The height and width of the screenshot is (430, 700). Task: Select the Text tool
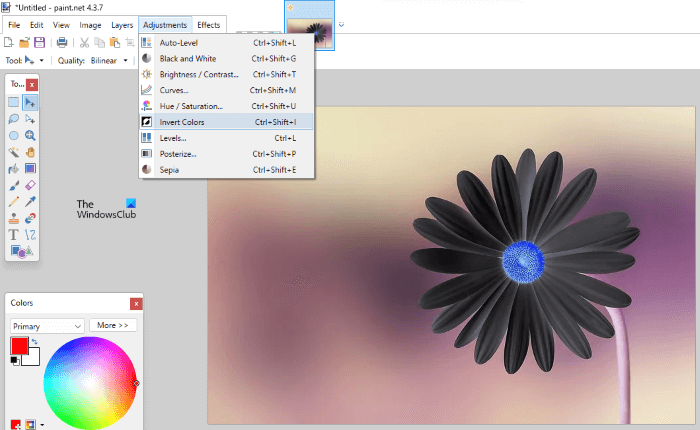14,235
